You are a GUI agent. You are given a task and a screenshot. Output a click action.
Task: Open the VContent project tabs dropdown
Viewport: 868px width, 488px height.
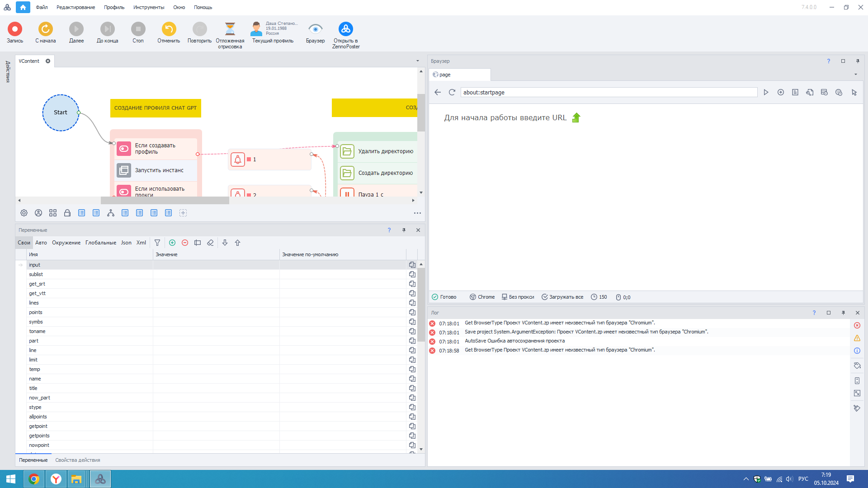(418, 61)
